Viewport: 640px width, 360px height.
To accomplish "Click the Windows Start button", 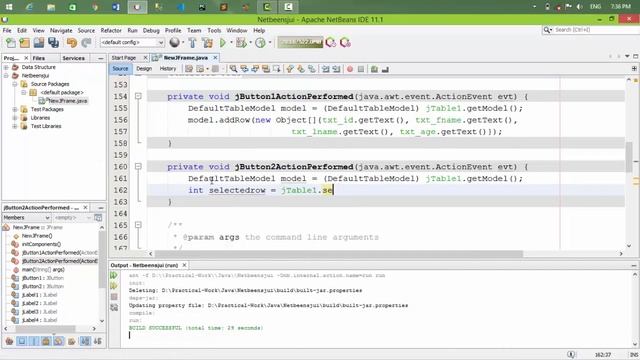I will tap(9, 7).
